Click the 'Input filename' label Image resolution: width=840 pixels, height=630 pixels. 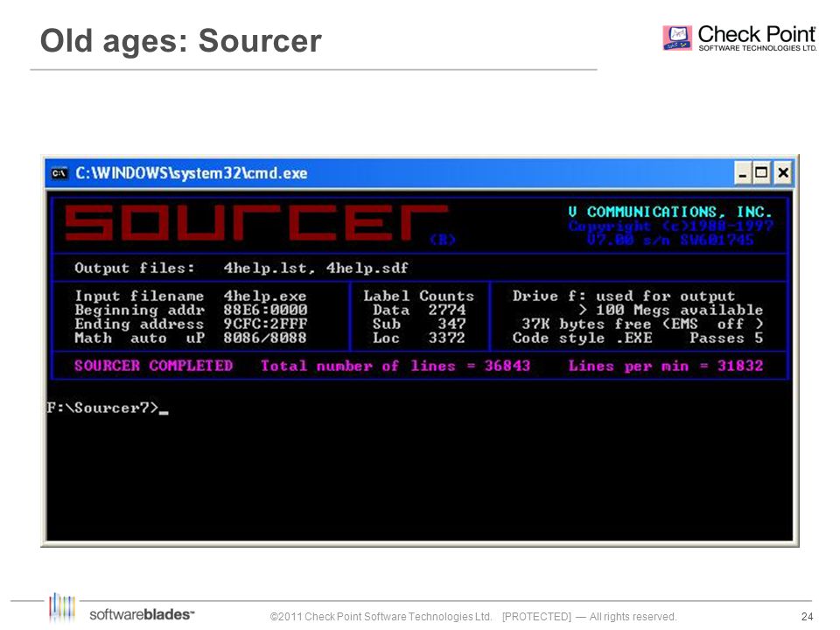pyautogui.click(x=139, y=297)
